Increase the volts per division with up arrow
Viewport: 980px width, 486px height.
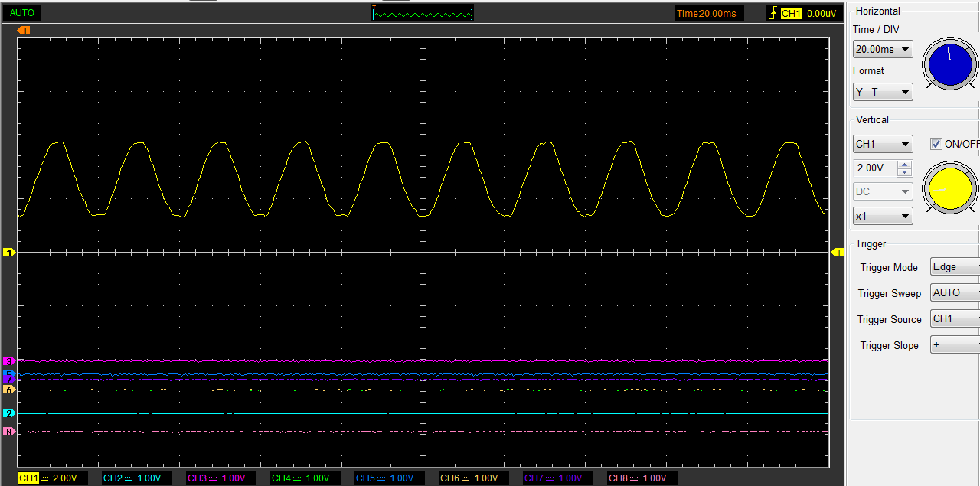pos(905,164)
